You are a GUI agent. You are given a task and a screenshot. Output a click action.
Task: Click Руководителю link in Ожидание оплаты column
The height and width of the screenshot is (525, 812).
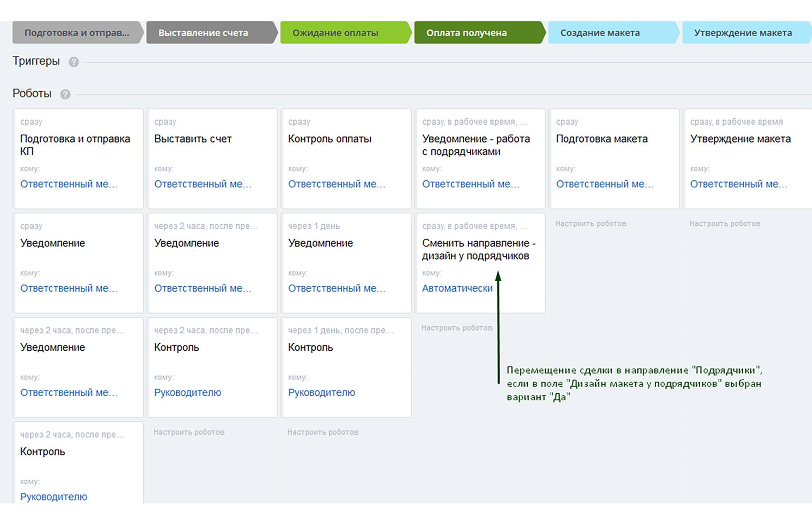click(x=321, y=392)
